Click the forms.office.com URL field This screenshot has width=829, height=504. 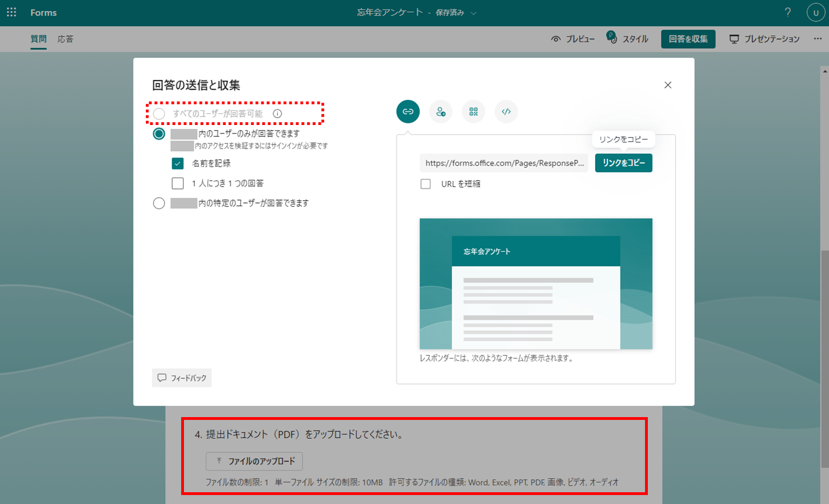504,163
